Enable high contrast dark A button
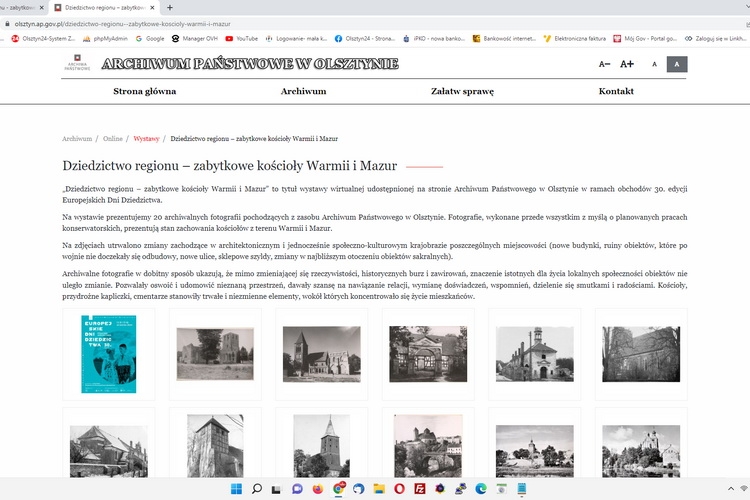 point(677,64)
